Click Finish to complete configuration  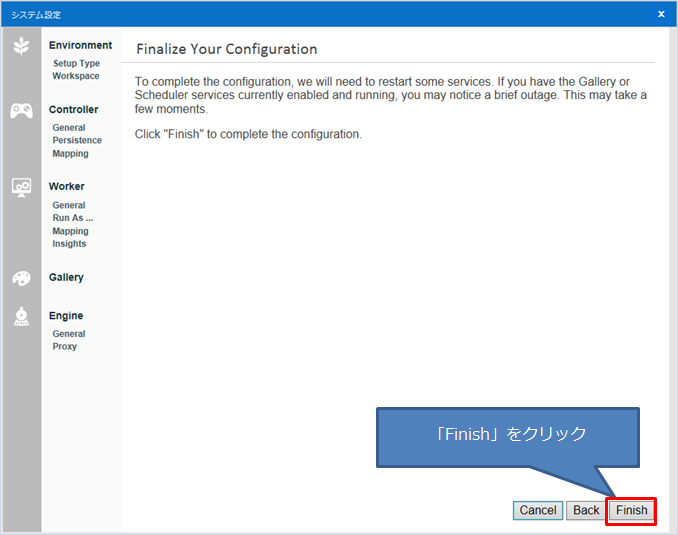point(631,510)
